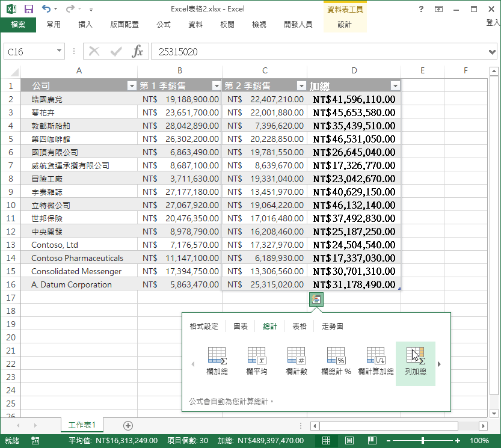The height and width of the screenshot is (448, 501).
Task: Open Customize Quick Access Toolbar dropdown
Action: coord(91,9)
